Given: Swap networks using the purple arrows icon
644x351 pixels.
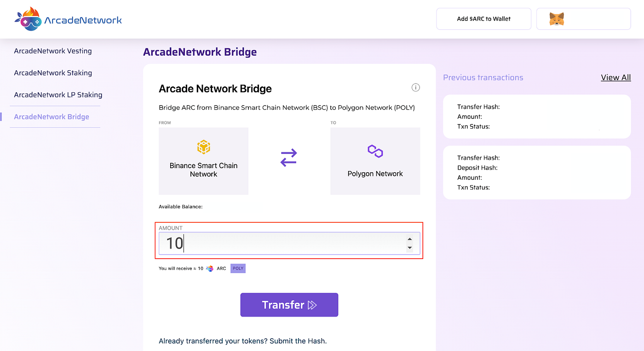Looking at the screenshot, I should click(289, 158).
